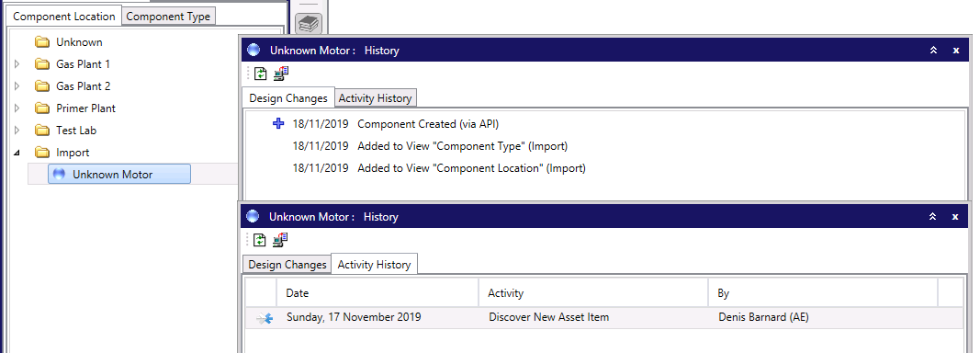Click refresh icon in lower History panel
The width and height of the screenshot is (980, 353).
coord(260,240)
